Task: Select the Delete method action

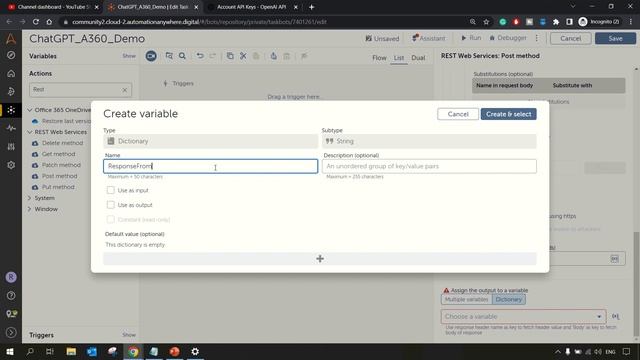Action: (62, 143)
